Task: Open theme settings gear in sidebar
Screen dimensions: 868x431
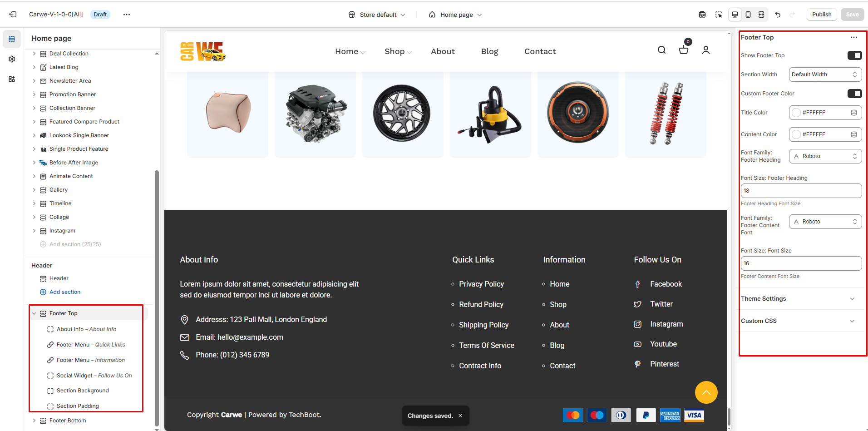Action: [12, 59]
